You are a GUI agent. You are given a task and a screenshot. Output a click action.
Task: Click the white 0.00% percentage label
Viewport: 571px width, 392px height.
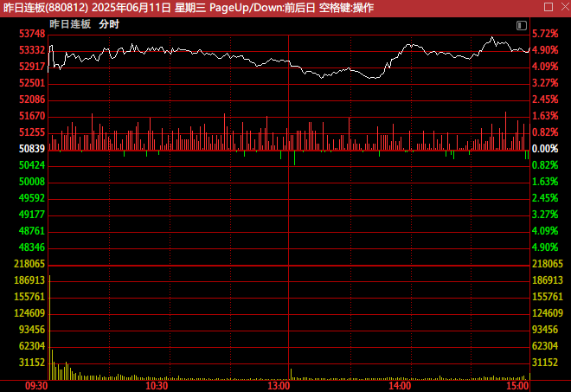545,149
